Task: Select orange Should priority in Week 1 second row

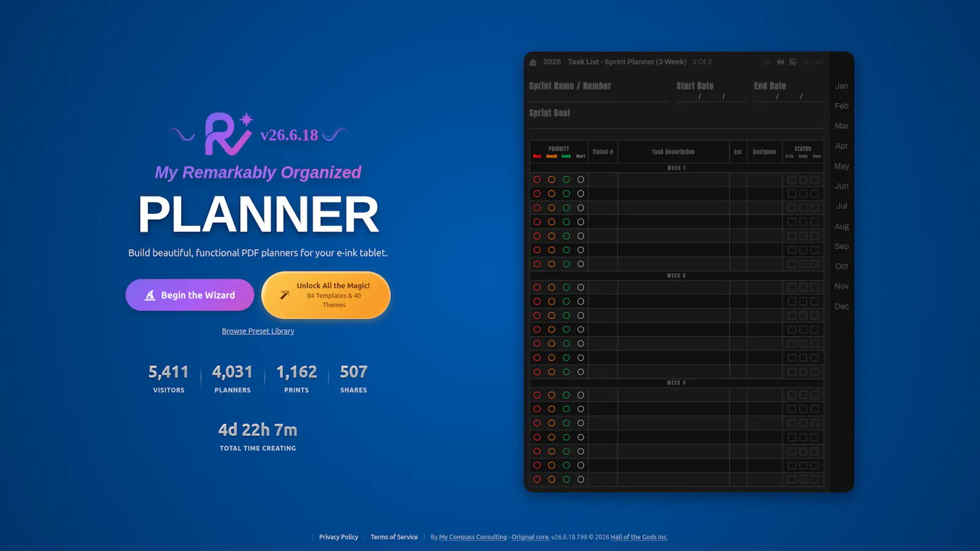Action: coord(552,193)
